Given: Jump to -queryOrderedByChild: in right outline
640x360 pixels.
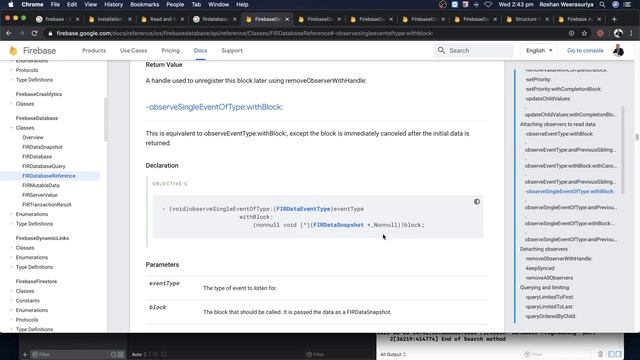Looking at the screenshot, I should tap(550, 316).
